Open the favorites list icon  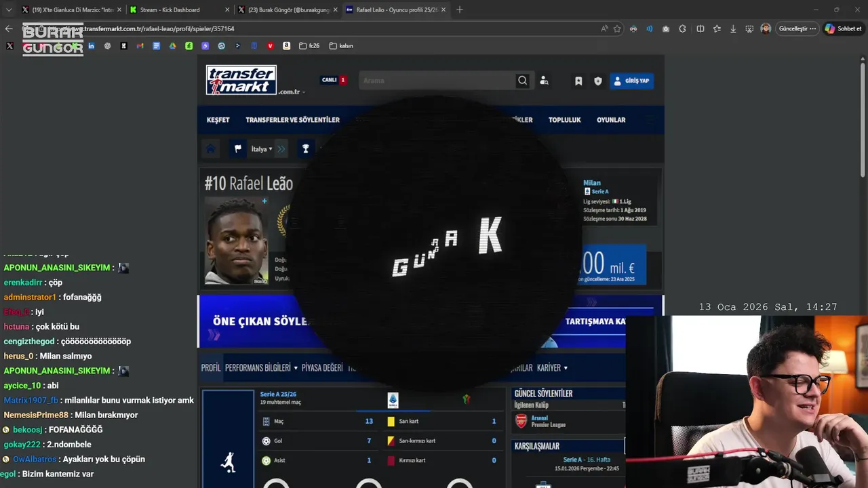[717, 28]
